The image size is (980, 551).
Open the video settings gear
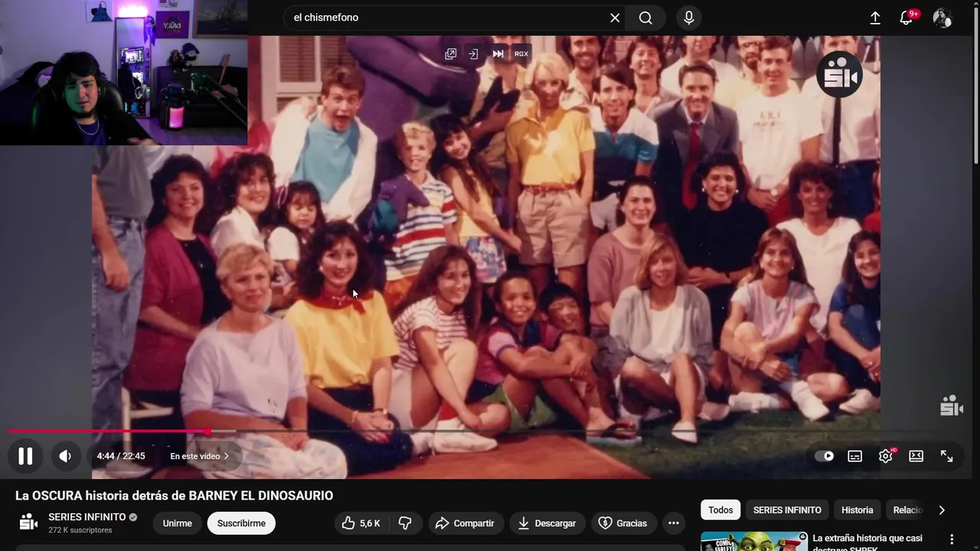pyautogui.click(x=886, y=456)
